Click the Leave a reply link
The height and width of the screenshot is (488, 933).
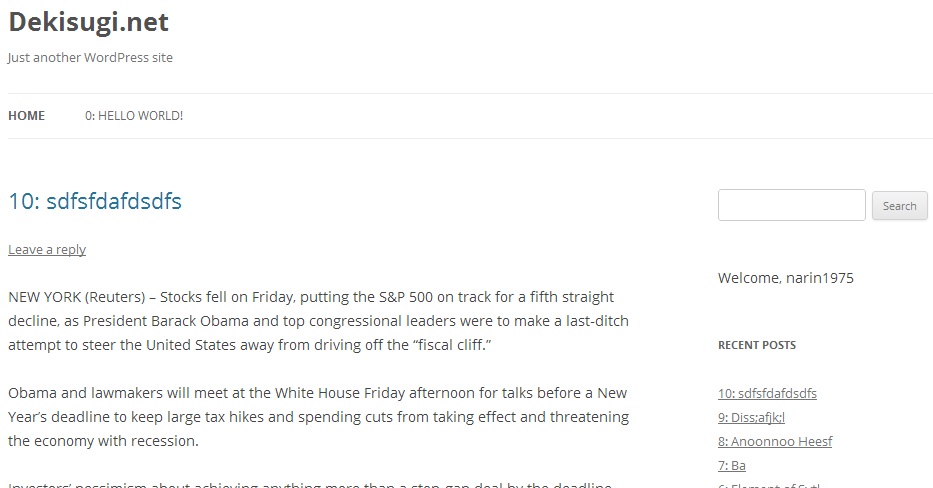tap(47, 249)
